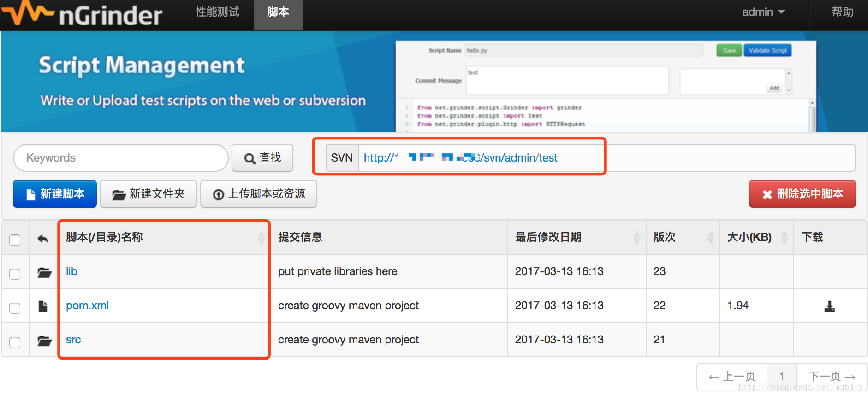The image size is (868, 396).
Task: Sort by 最后修改日期 column
Action: point(577,237)
